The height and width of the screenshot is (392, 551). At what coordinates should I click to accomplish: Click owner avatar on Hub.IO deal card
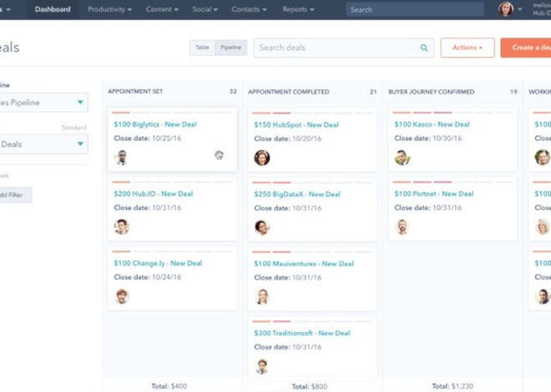[x=122, y=227]
